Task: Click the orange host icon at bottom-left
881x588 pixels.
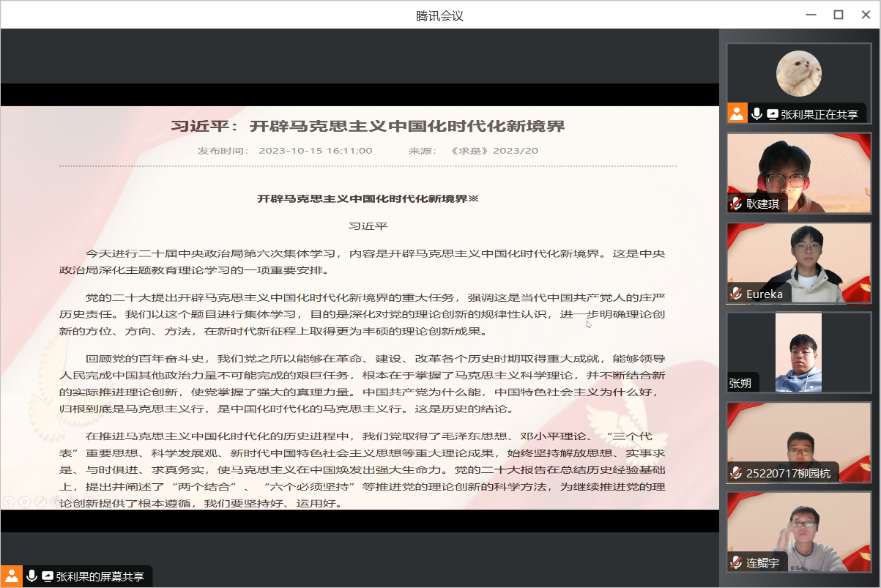Action: click(x=11, y=576)
